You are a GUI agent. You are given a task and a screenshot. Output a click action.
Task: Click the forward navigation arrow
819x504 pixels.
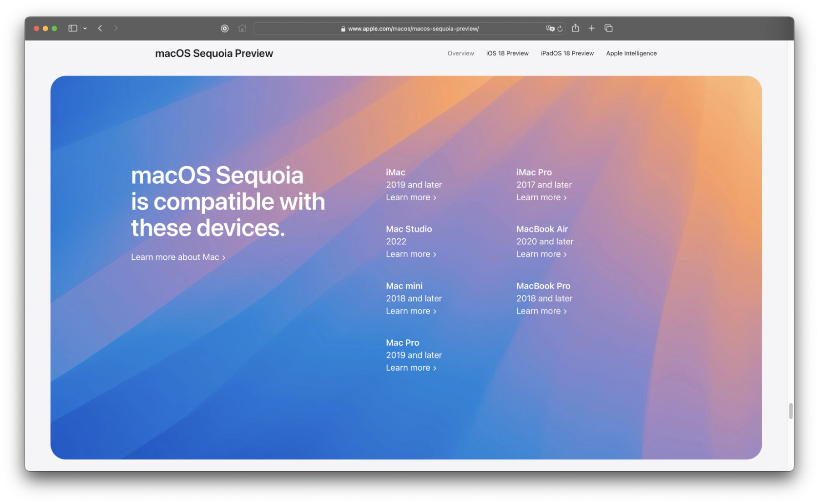coord(116,28)
